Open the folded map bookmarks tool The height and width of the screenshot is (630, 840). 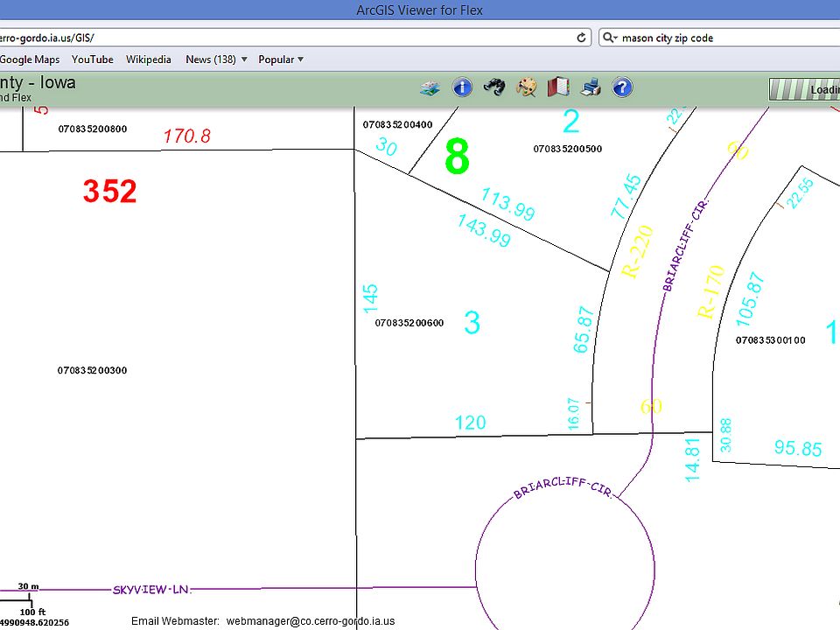point(558,87)
